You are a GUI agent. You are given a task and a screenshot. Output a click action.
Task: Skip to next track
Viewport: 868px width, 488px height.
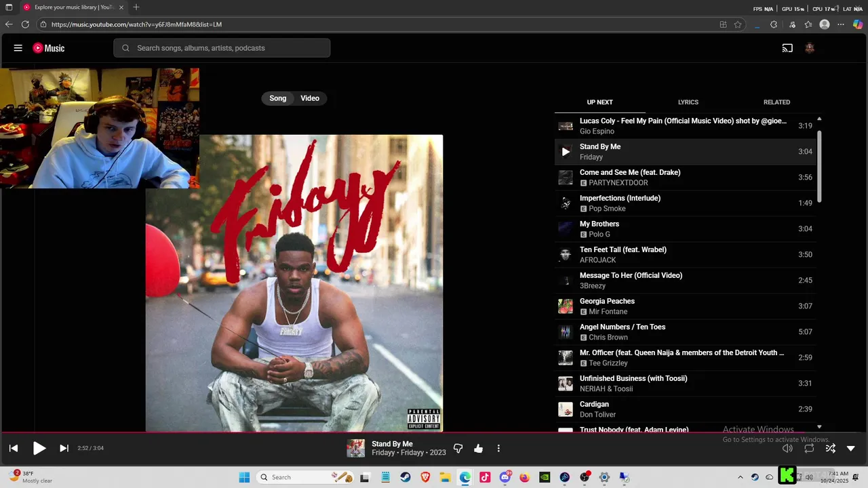64,448
